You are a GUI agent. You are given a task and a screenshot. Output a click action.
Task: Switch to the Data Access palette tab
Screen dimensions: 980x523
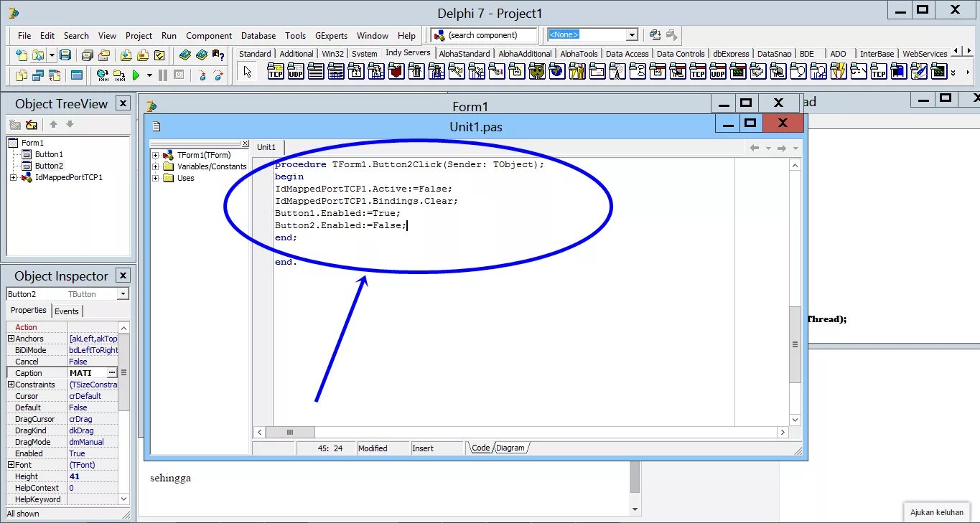tap(627, 54)
